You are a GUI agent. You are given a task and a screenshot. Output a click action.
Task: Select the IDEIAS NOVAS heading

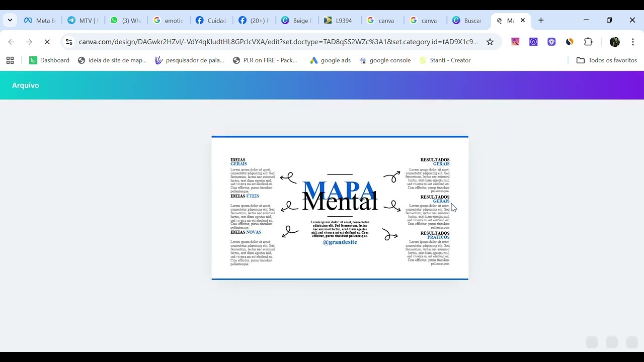tap(246, 232)
